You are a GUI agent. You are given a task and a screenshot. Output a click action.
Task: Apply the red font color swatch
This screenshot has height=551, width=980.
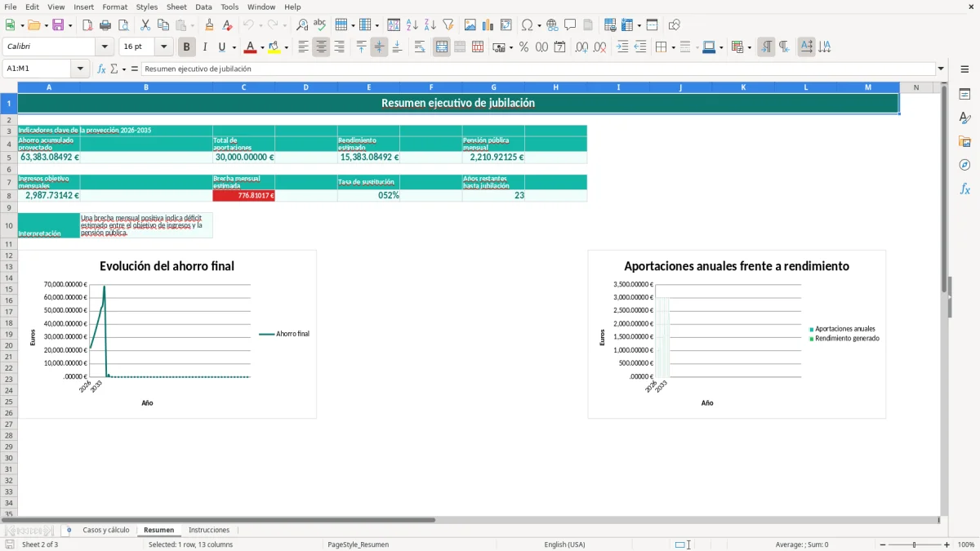pos(250,47)
